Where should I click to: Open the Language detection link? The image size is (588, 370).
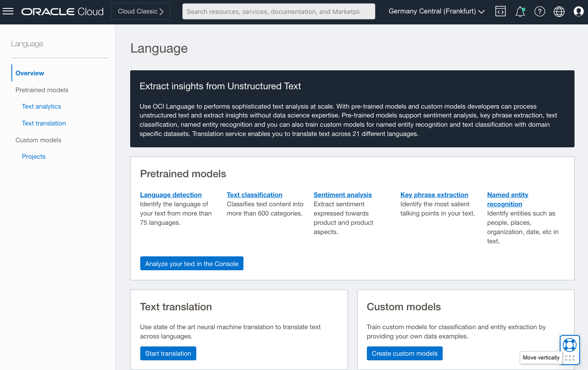click(x=171, y=195)
